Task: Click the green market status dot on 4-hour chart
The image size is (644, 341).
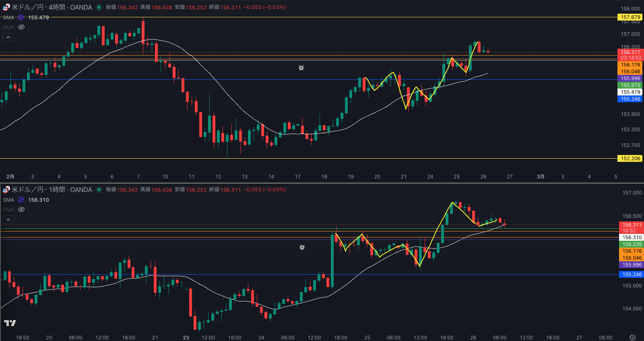Action: (x=99, y=7)
